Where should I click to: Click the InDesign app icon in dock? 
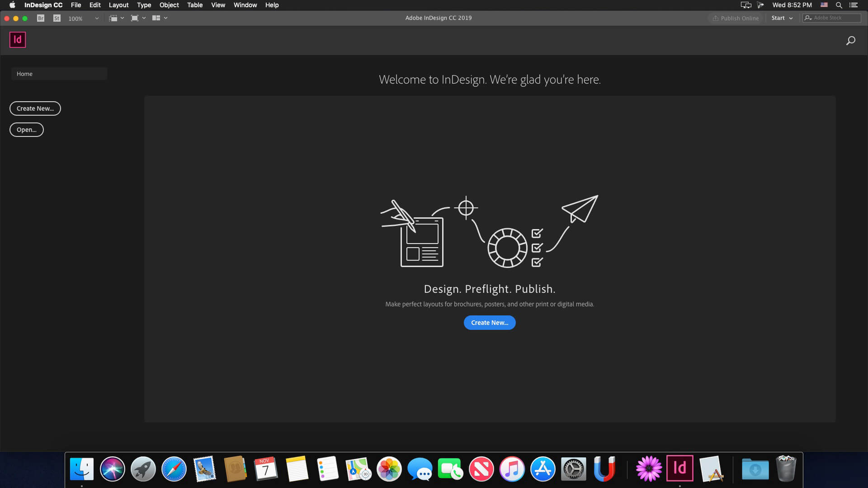pos(679,469)
